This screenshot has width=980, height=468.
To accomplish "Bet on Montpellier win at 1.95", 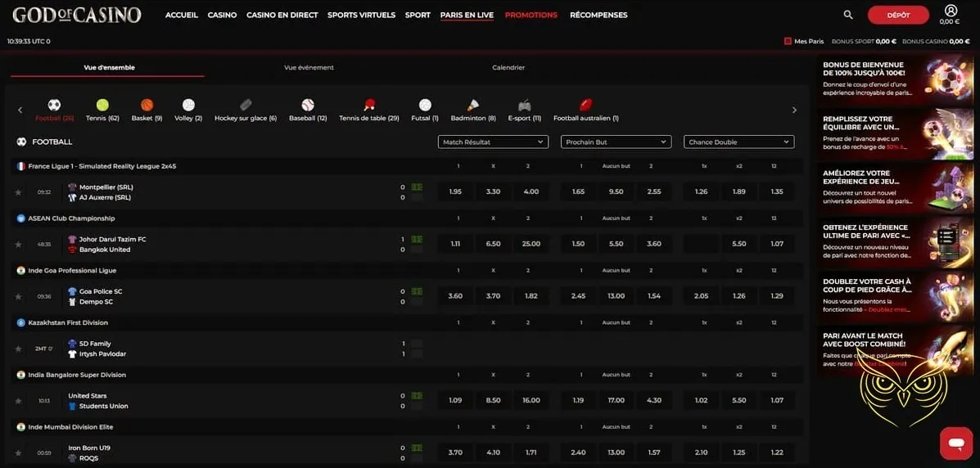I will pyautogui.click(x=456, y=191).
